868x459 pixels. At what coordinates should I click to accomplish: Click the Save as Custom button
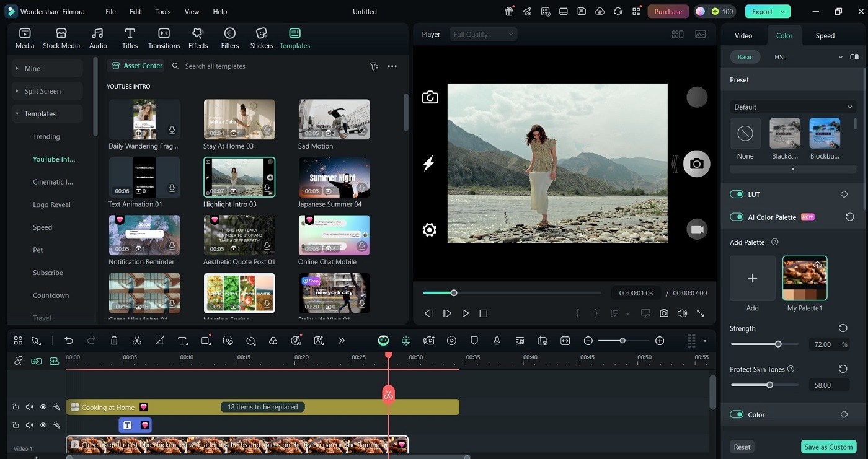pyautogui.click(x=828, y=447)
